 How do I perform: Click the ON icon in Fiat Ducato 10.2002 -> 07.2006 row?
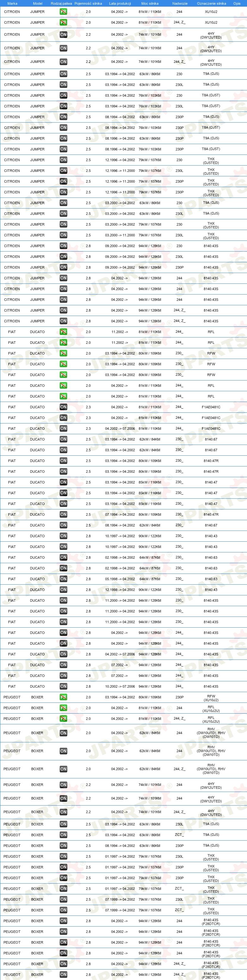pyautogui.click(x=63, y=686)
